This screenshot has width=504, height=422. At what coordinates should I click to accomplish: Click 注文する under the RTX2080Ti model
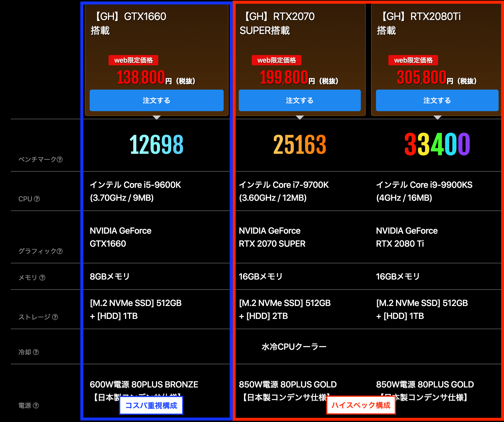pyautogui.click(x=437, y=100)
